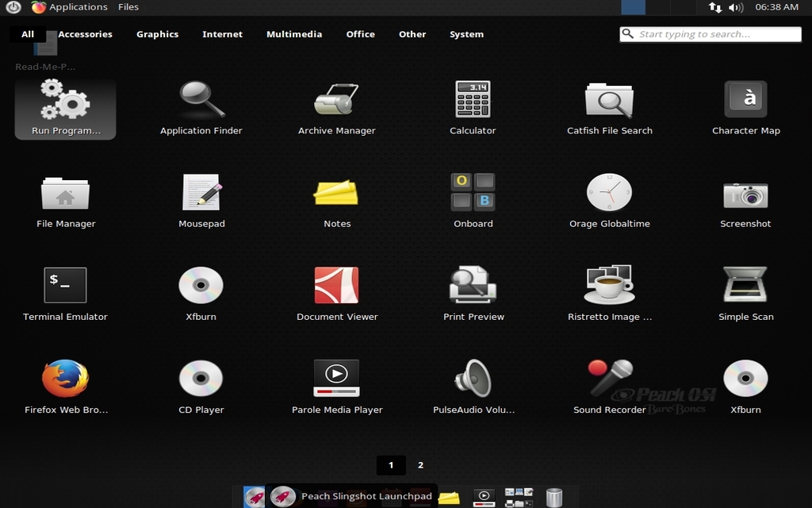Viewport: 812px width, 508px height.
Task: Launch the Calculator app
Action: (473, 99)
